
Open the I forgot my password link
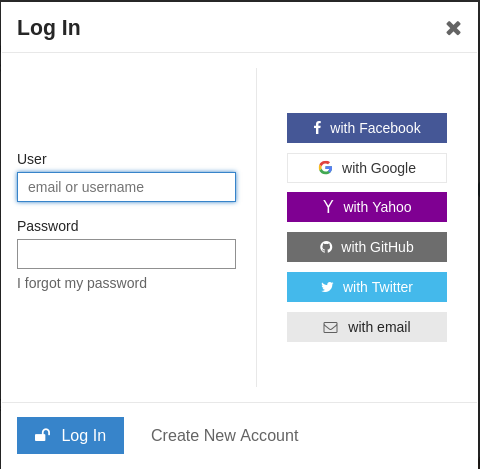pyautogui.click(x=82, y=283)
